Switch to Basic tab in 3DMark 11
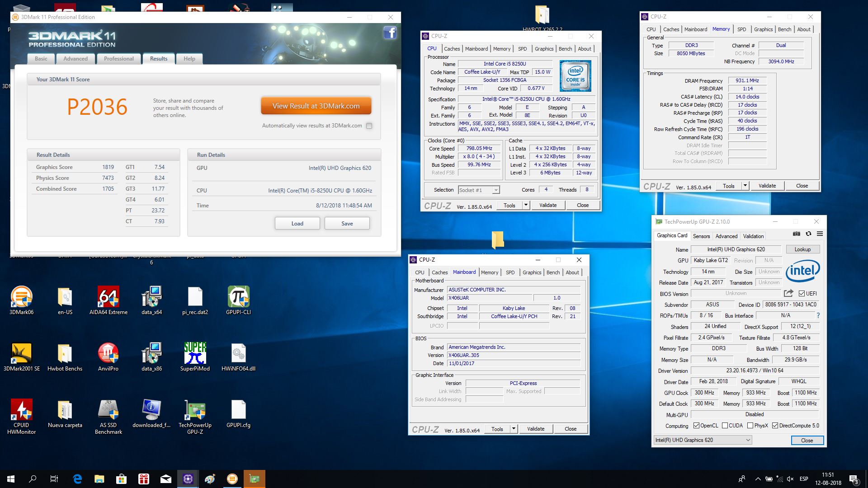Screen dimensions: 868x488 [41, 59]
